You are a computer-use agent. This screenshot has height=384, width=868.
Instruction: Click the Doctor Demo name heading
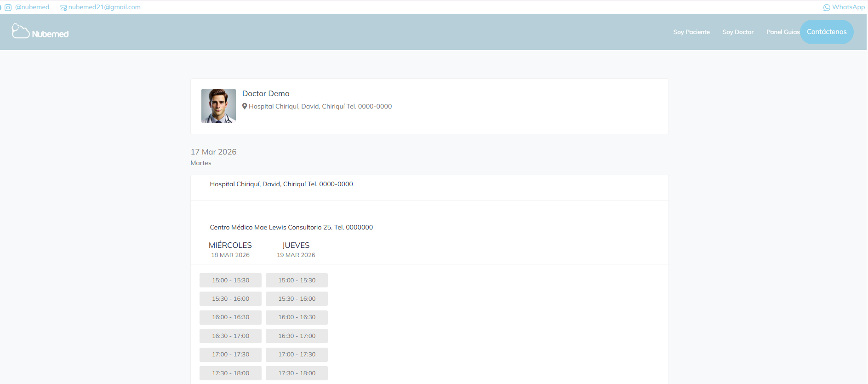coord(266,94)
